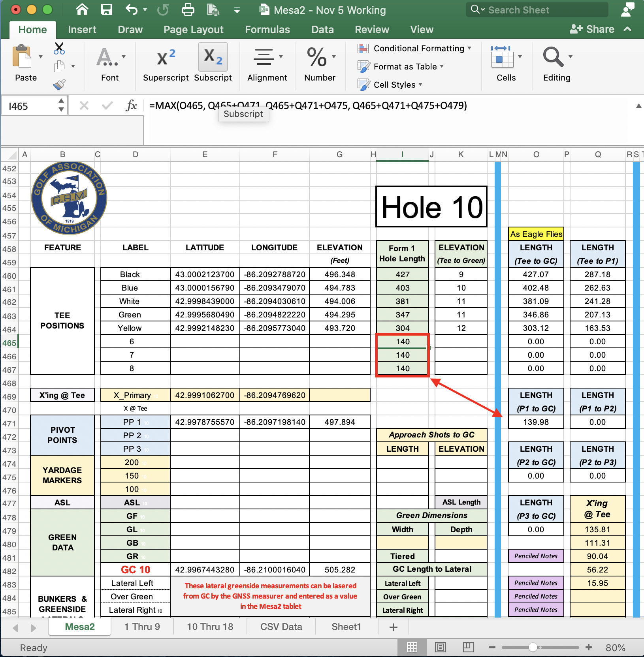The image size is (644, 657).
Task: Open the Data ribbon tab
Action: tap(323, 30)
